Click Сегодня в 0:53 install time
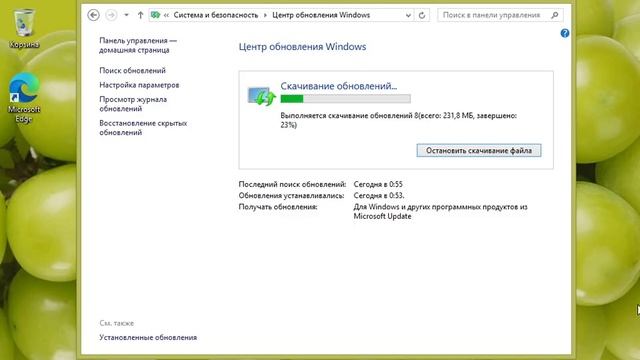The width and height of the screenshot is (640, 360). coord(379,196)
